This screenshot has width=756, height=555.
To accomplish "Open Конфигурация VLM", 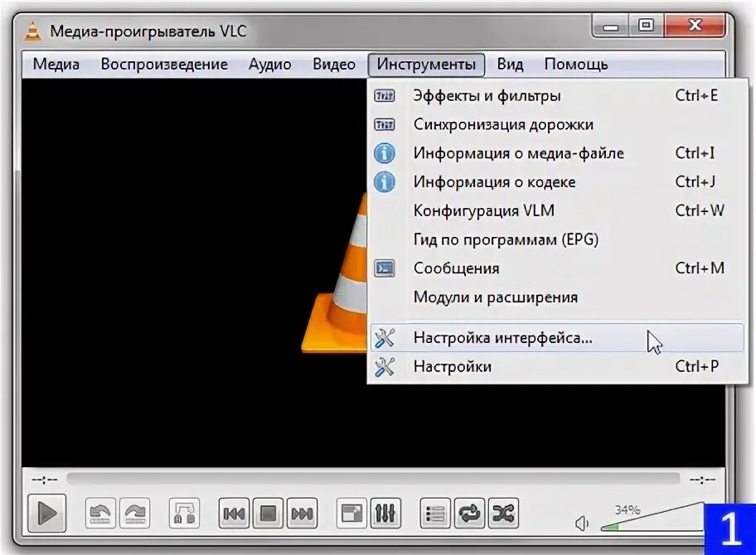I will [x=557, y=210].
